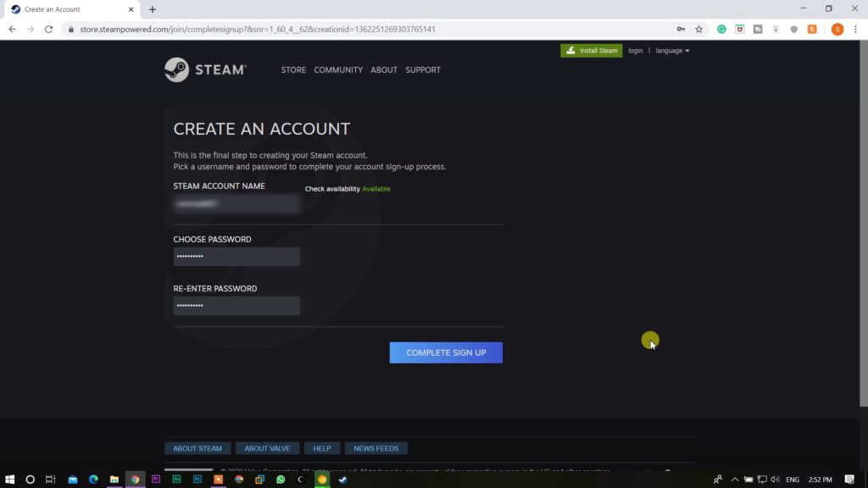This screenshot has width=868, height=488.
Task: Click COMPLETE SIGN UP button
Action: click(446, 353)
